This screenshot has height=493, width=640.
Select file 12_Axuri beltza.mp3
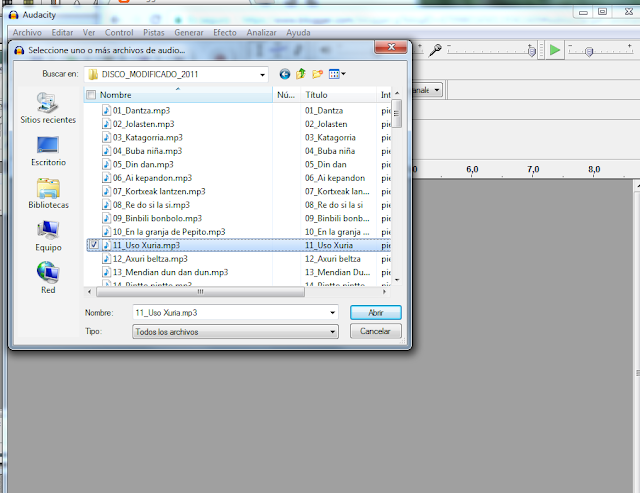150,259
